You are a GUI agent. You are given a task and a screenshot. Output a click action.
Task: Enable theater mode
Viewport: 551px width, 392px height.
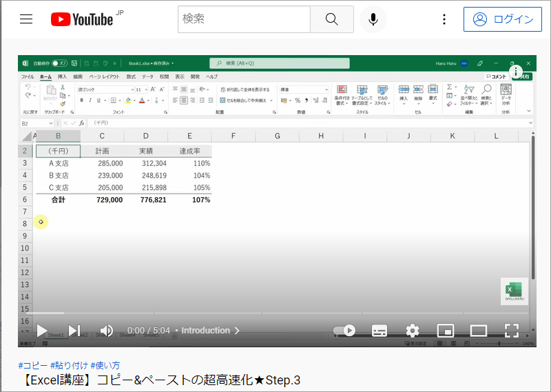(478, 331)
